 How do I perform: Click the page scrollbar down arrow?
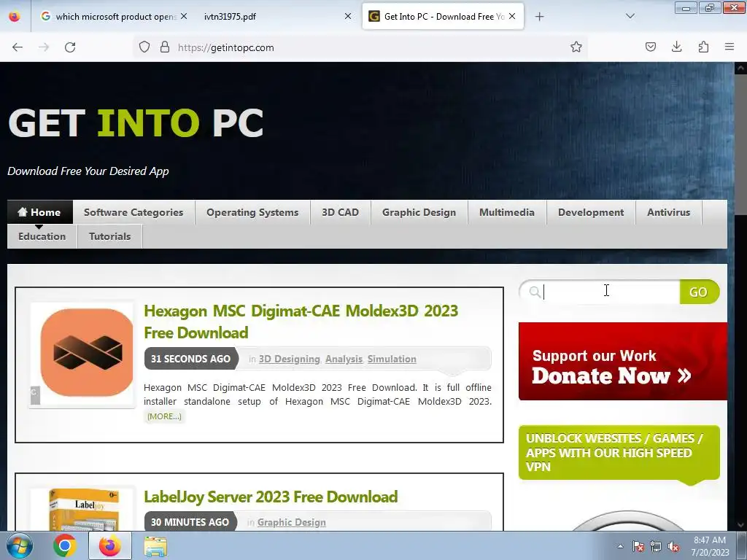point(740,525)
